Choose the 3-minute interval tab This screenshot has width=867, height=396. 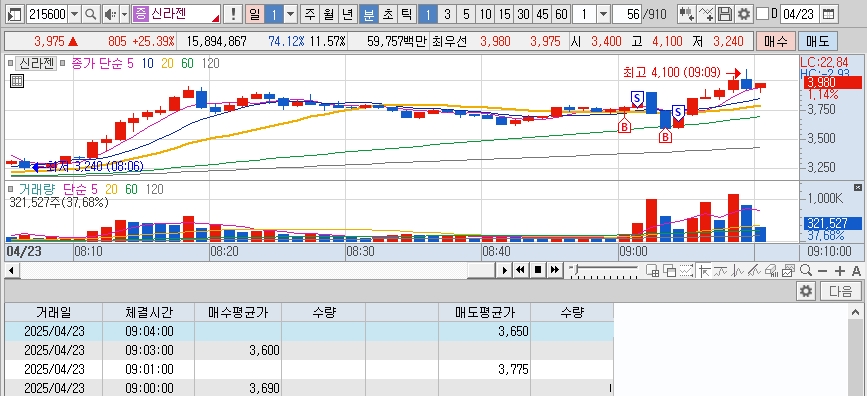pos(447,14)
